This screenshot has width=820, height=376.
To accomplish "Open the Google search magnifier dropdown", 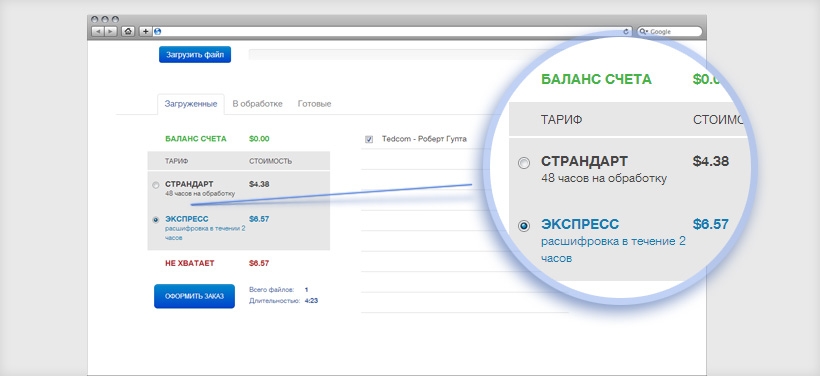I will point(644,32).
